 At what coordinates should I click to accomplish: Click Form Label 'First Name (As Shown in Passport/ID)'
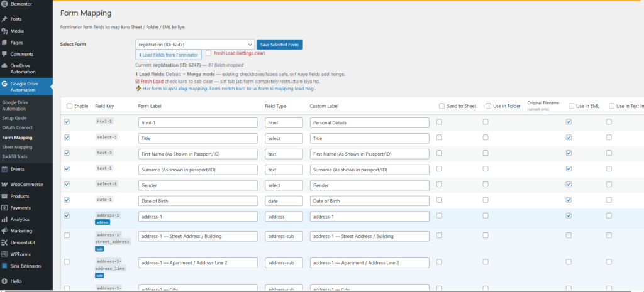point(198,154)
